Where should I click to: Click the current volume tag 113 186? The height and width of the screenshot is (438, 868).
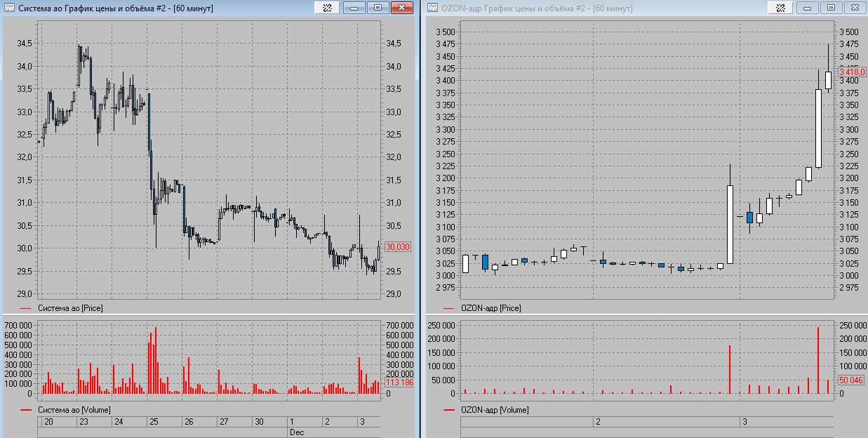coord(399,383)
